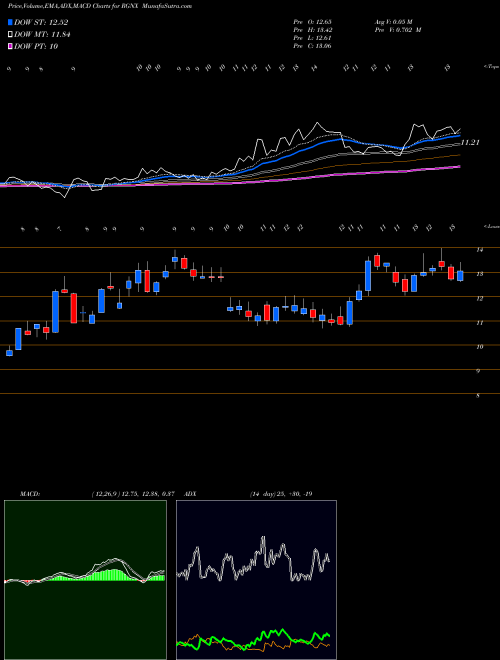This screenshot has width=500, height=660.
Task: Click the first blue candlestick at far left
Action: [x=9, y=353]
